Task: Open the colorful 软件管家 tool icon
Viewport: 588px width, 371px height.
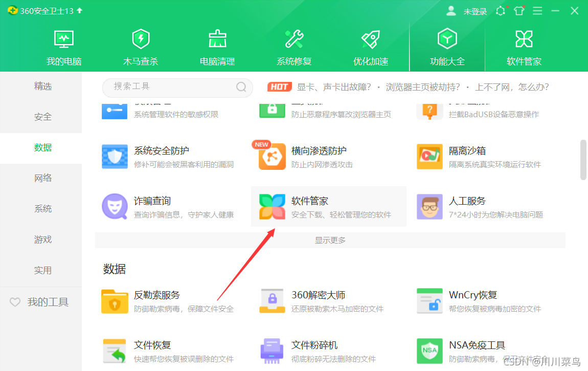Action: tap(272, 206)
